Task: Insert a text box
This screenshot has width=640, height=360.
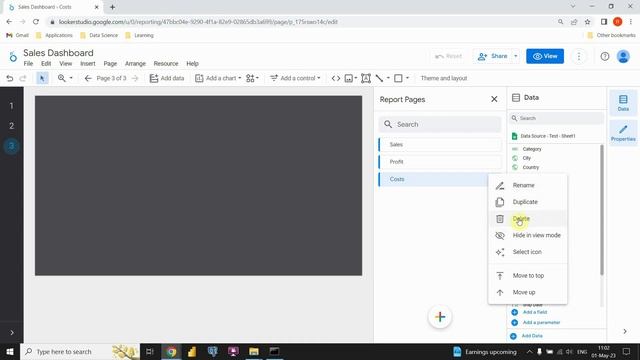Action: (366, 78)
